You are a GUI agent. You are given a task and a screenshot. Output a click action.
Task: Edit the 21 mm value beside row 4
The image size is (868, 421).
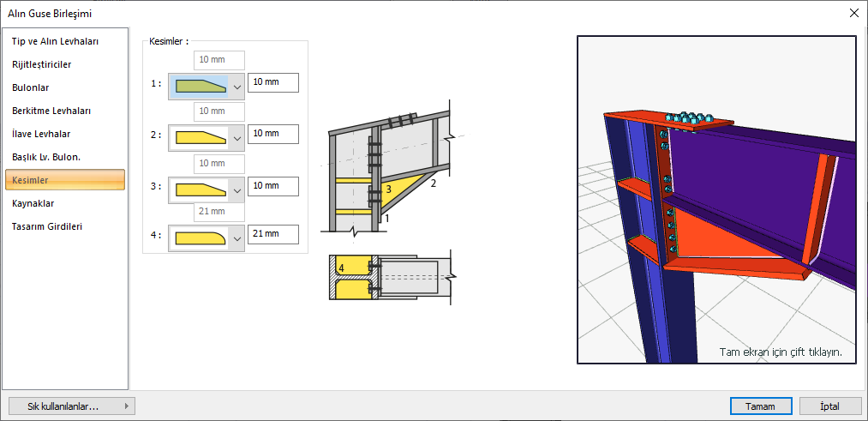click(x=273, y=234)
